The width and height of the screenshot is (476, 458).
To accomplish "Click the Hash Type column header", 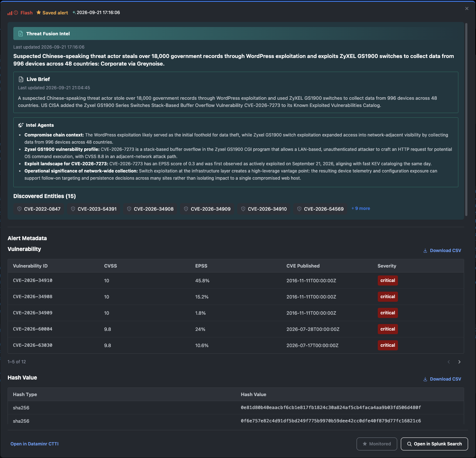I will tap(25, 395).
